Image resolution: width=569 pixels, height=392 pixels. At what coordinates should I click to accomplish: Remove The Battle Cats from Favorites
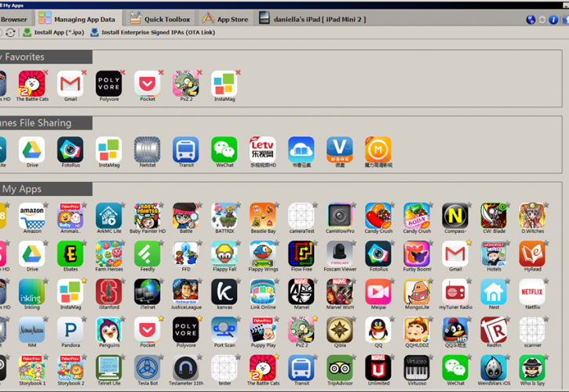pyautogui.click(x=46, y=72)
